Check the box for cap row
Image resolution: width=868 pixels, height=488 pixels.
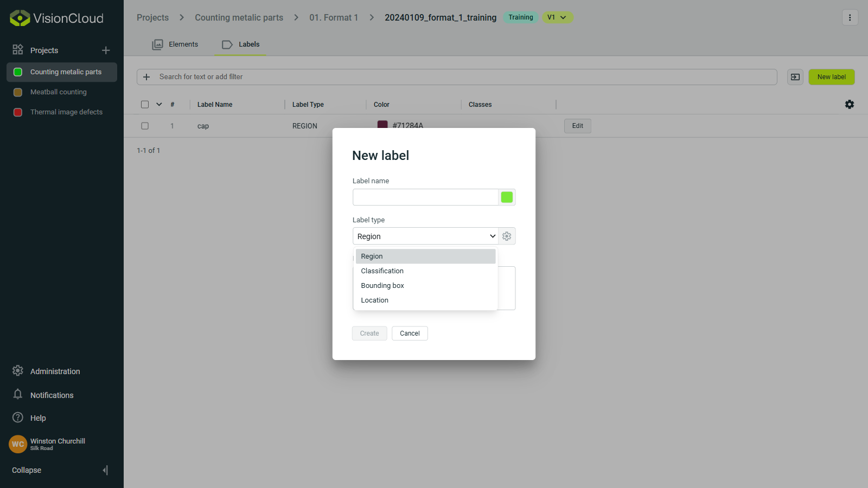pyautogui.click(x=145, y=126)
